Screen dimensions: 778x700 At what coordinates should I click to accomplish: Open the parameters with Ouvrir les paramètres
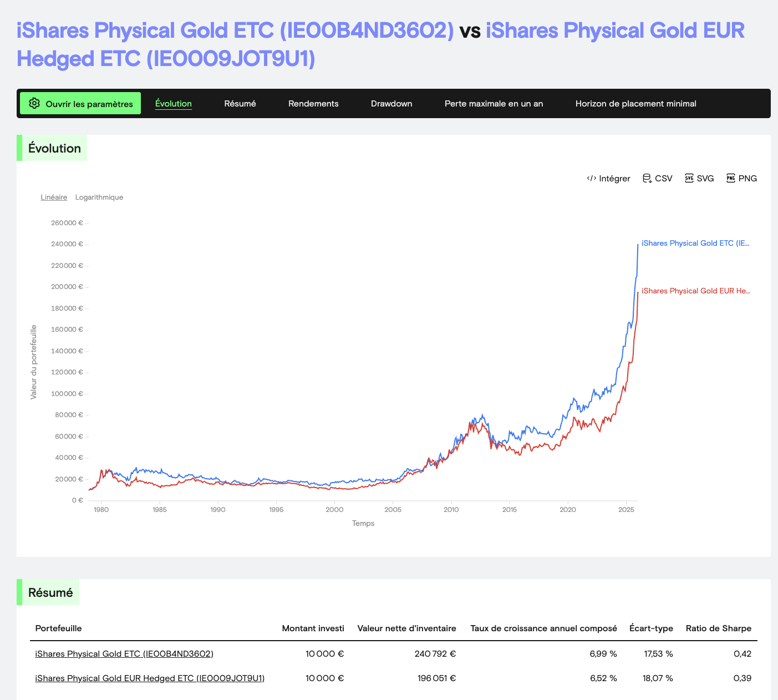(x=80, y=103)
